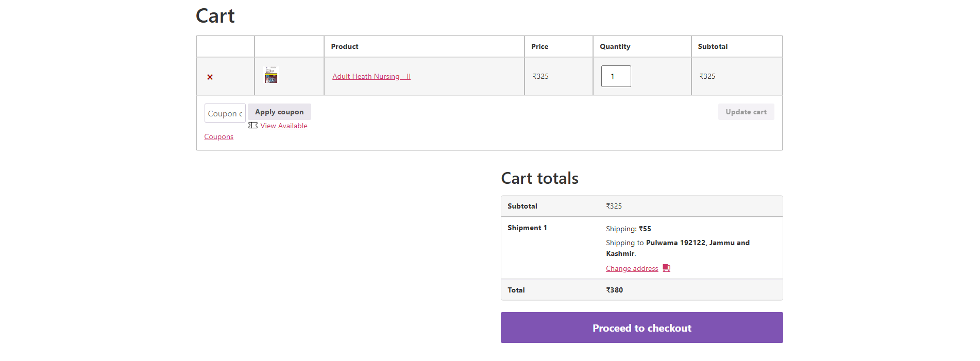The image size is (980, 361).
Task: Select the ₹55 shipping cost text
Action: click(x=645, y=229)
